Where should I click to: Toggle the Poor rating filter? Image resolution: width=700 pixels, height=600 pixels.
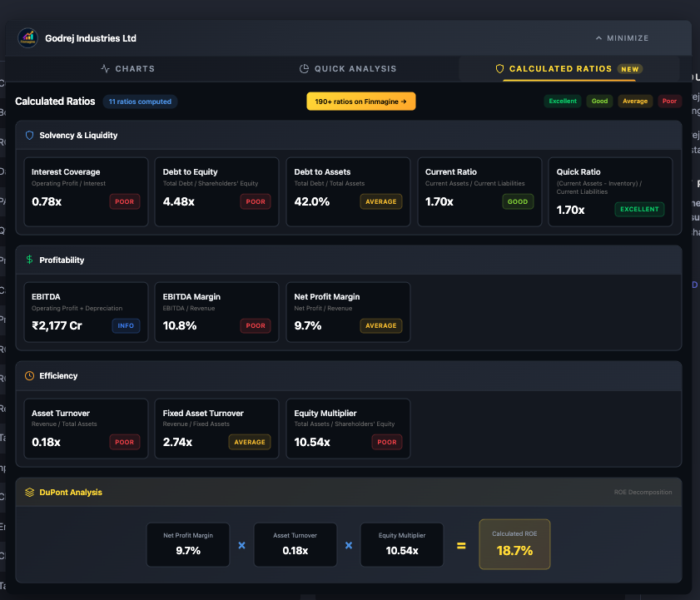[670, 101]
